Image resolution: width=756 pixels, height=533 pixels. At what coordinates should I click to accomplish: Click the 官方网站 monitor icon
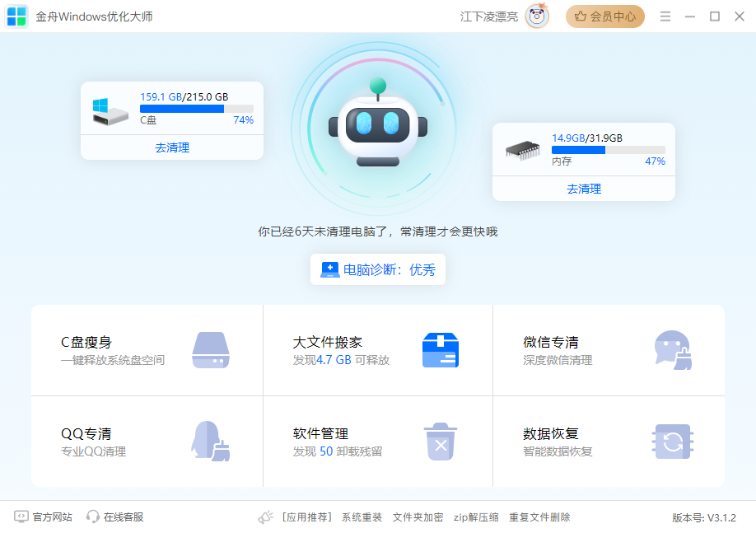pos(21,517)
